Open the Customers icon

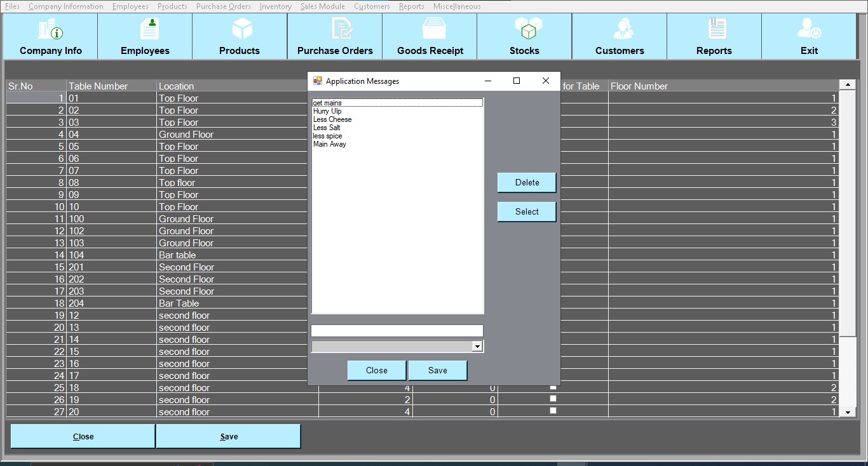[x=622, y=29]
